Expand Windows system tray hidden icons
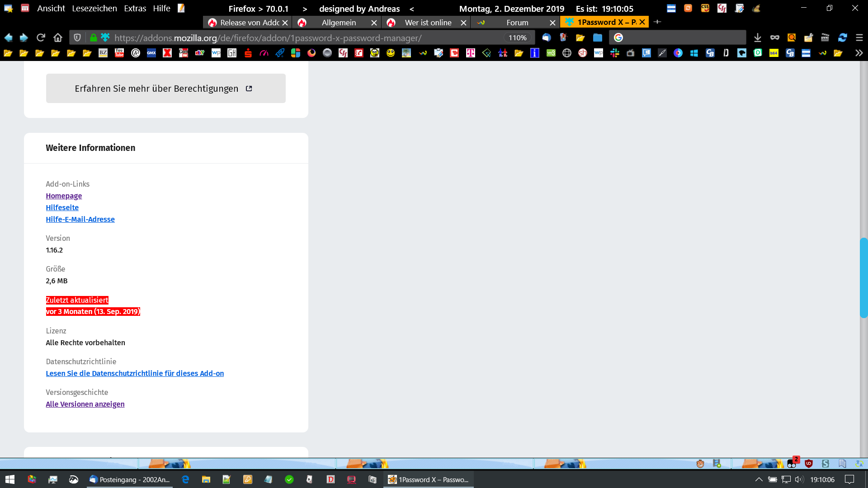 pos(759,479)
